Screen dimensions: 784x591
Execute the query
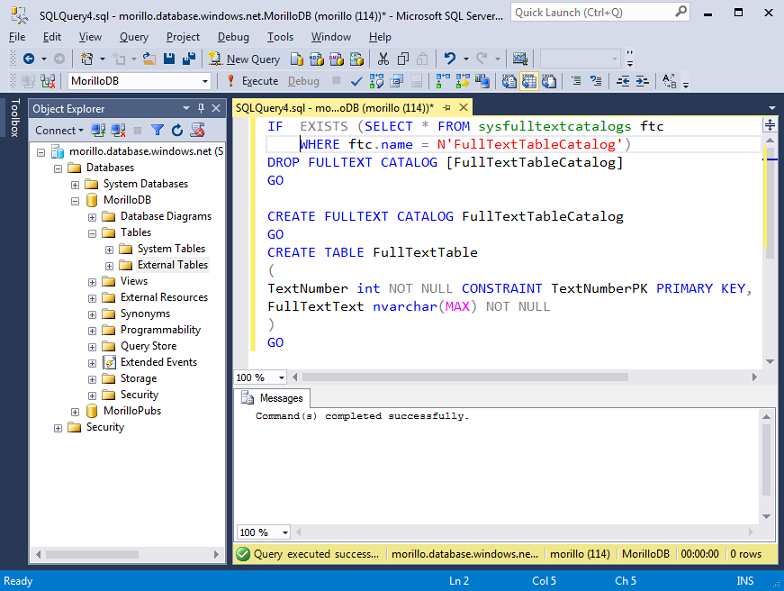252,81
